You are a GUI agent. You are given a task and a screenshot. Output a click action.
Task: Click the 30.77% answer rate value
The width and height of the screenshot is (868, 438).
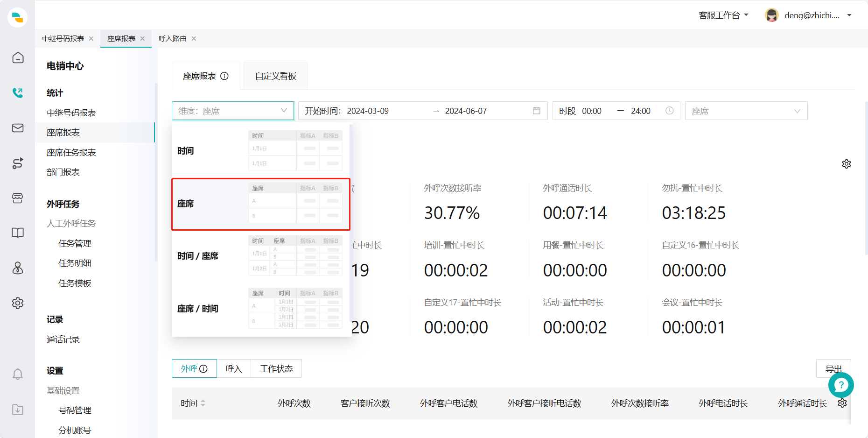point(452,213)
